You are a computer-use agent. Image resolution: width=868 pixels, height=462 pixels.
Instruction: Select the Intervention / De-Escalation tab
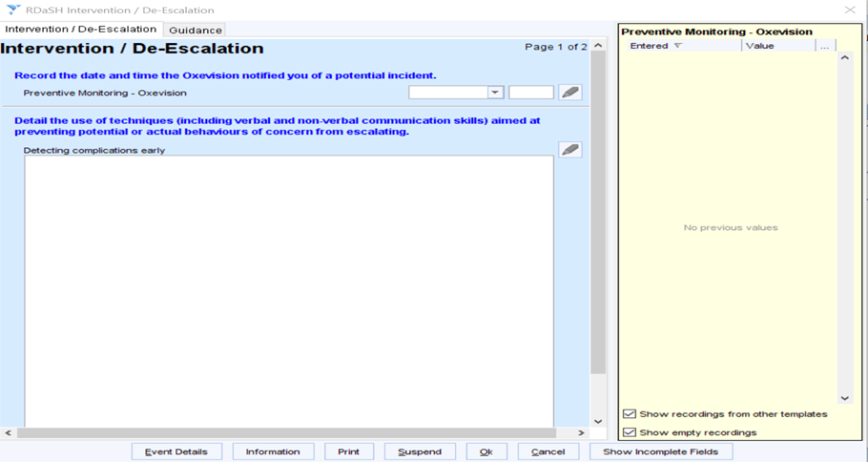tap(81, 30)
